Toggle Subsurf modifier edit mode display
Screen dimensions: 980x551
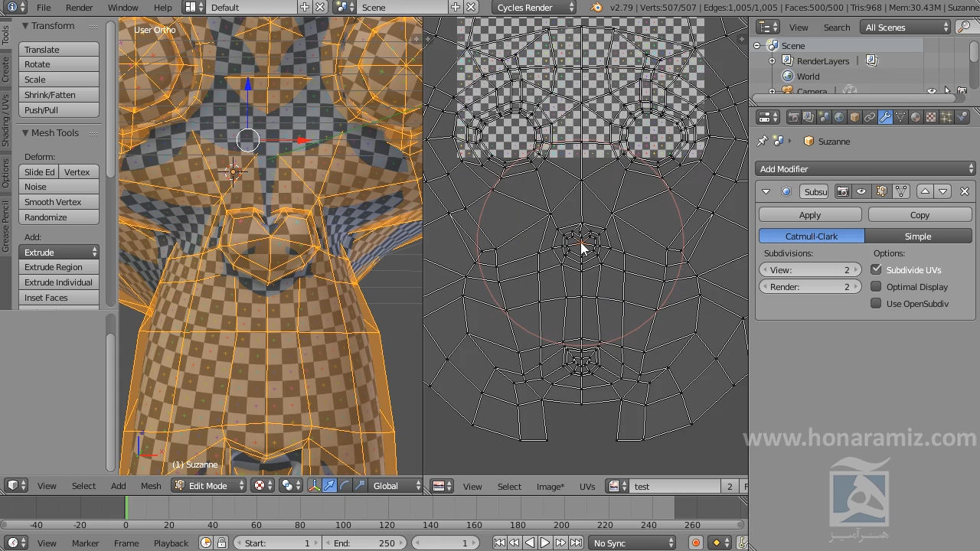click(881, 191)
